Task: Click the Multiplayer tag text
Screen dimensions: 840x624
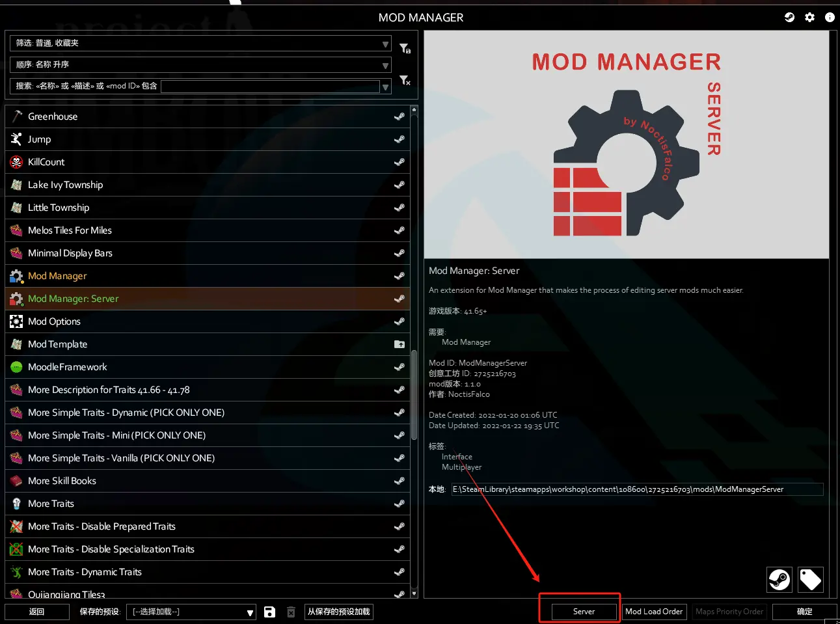Action: pos(461,467)
